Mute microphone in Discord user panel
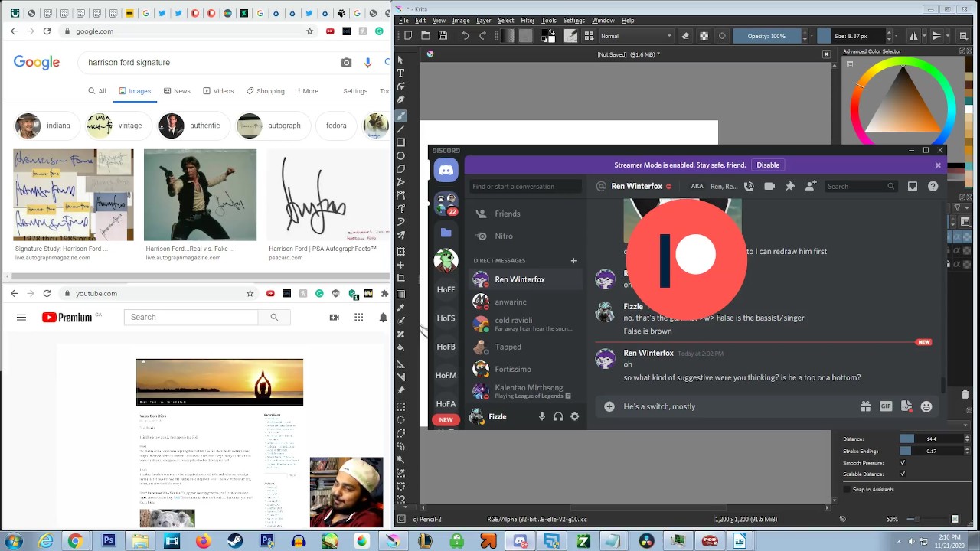The image size is (980, 551). pyautogui.click(x=542, y=416)
